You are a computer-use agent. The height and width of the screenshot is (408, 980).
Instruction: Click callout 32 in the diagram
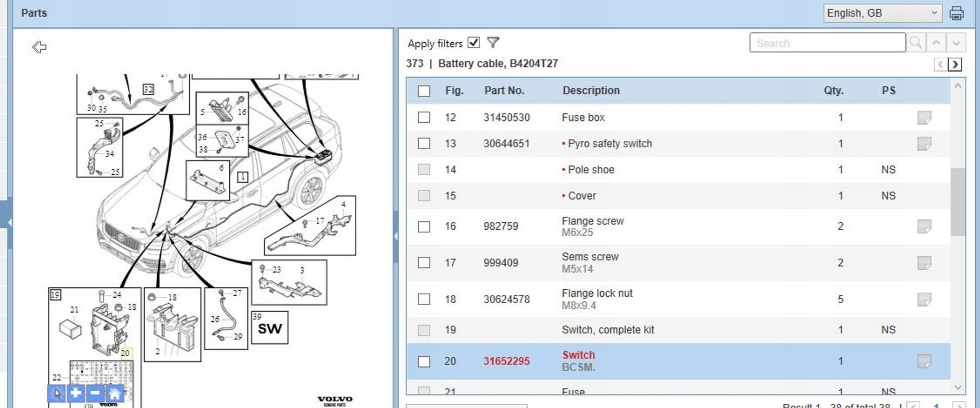click(x=148, y=89)
